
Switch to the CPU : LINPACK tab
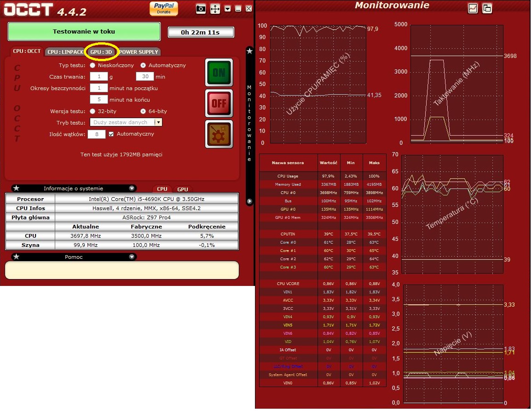pyautogui.click(x=65, y=52)
